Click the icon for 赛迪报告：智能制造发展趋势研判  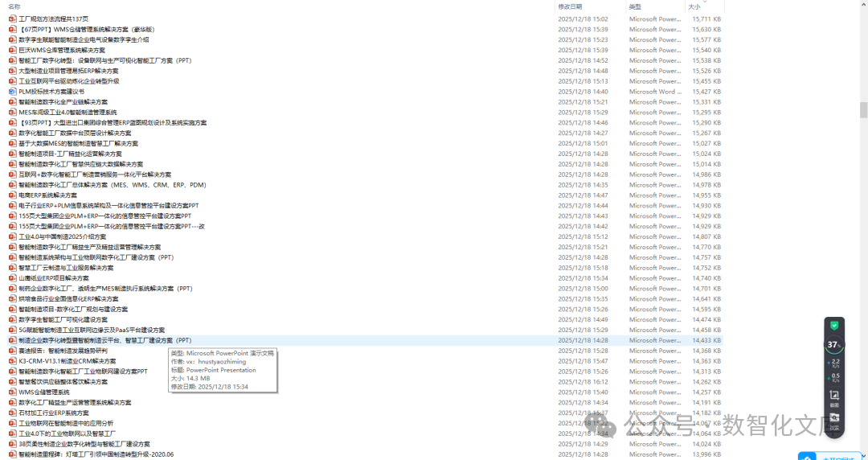pos(13,351)
